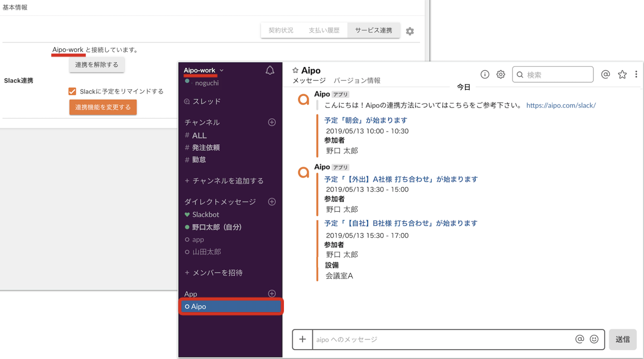Open the #ALL channel

click(x=196, y=135)
